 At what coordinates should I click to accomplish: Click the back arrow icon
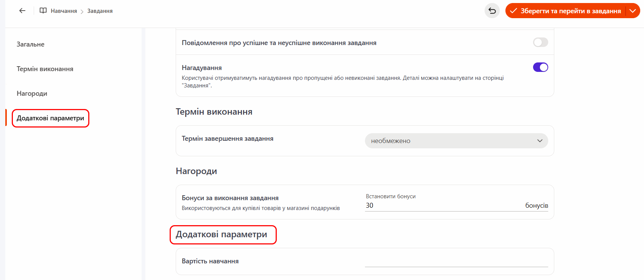click(22, 11)
